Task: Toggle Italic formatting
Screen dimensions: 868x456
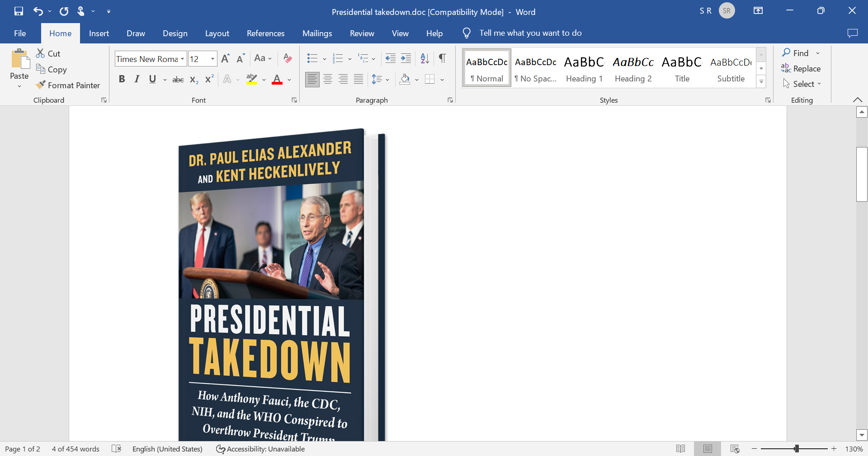Action: [x=137, y=80]
